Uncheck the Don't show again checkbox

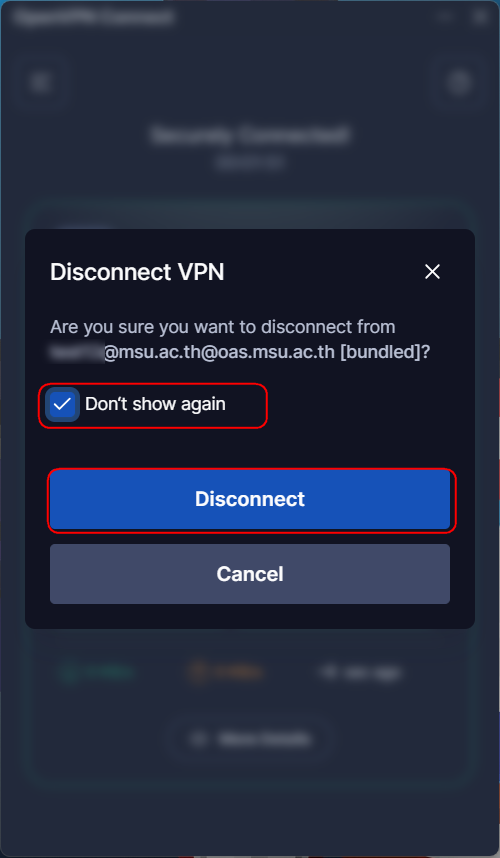62,404
